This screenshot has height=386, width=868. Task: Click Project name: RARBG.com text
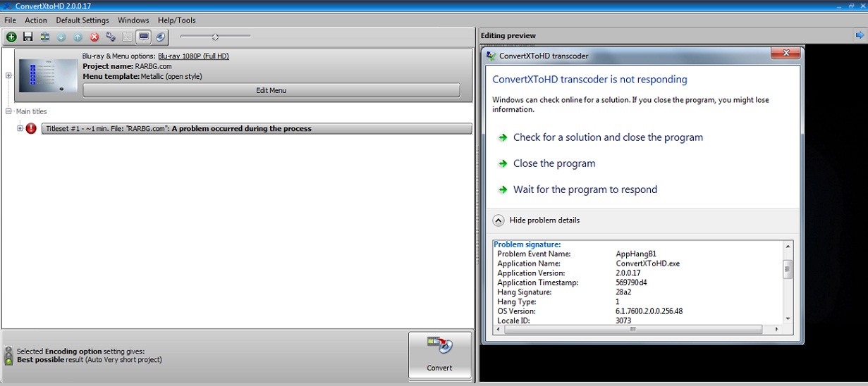coord(127,66)
